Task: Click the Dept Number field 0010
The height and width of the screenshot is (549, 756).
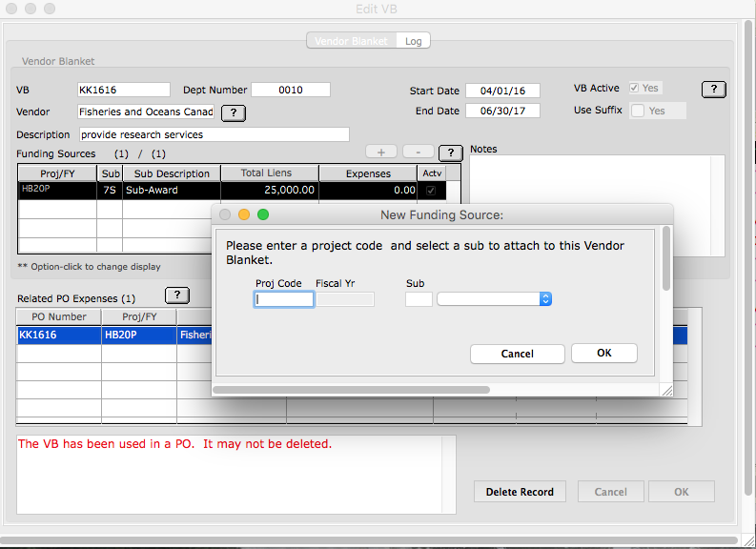Action: pyautogui.click(x=291, y=90)
